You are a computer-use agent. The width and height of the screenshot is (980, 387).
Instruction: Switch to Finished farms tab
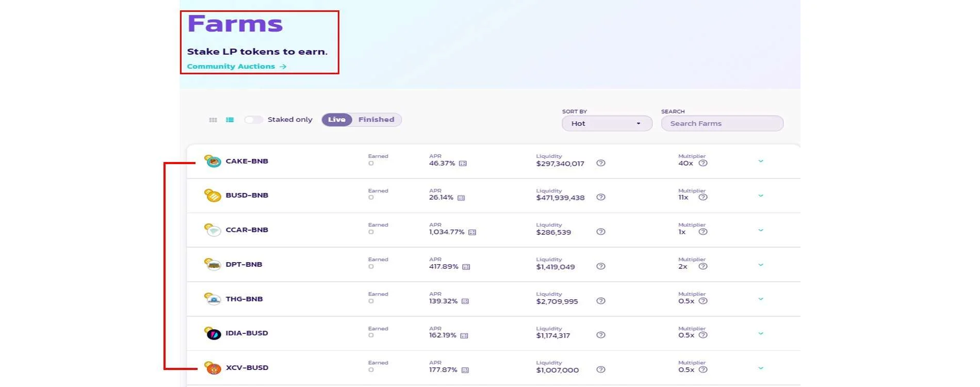376,120
